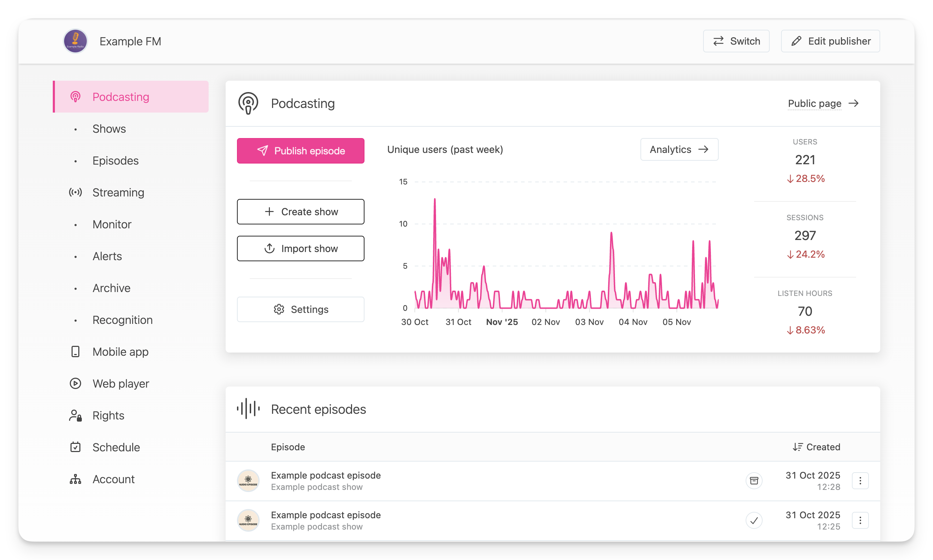Open the Public page link
This screenshot has width=933, height=560.
823,103
